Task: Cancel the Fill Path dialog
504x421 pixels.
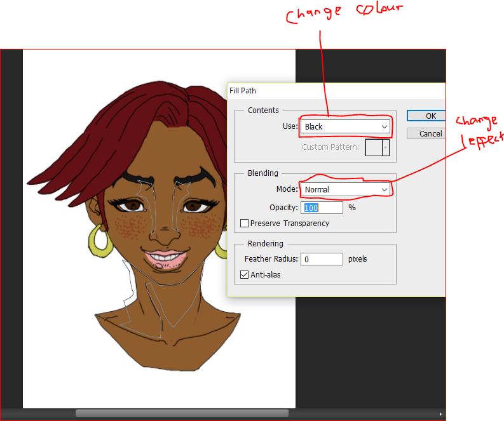Action: tap(426, 133)
